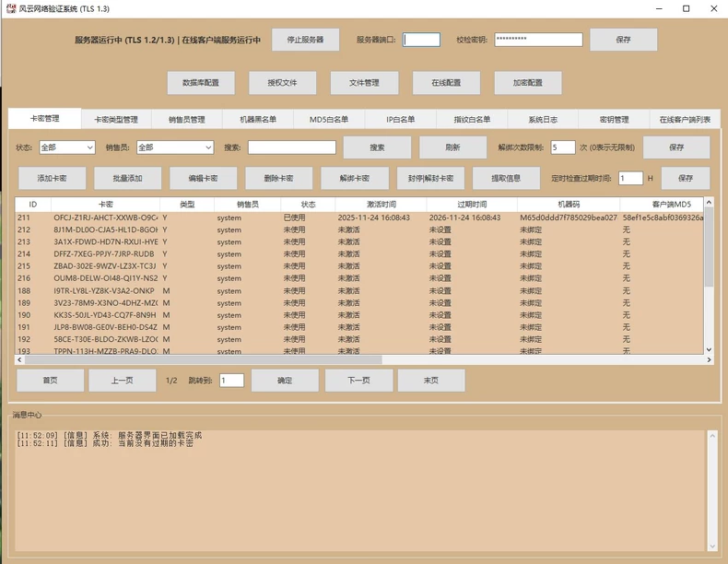Screen dimensions: 728x564
Task: Click the 提取信息 button
Action: [x=506, y=178]
